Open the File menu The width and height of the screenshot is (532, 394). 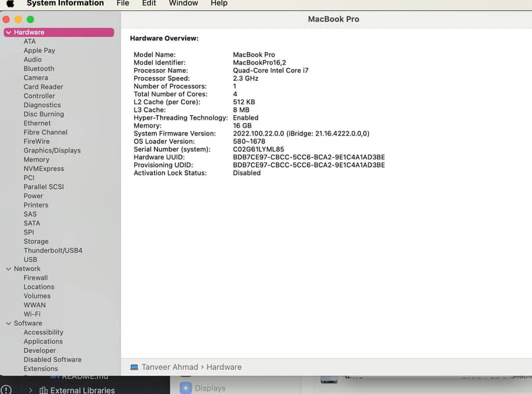pos(122,3)
